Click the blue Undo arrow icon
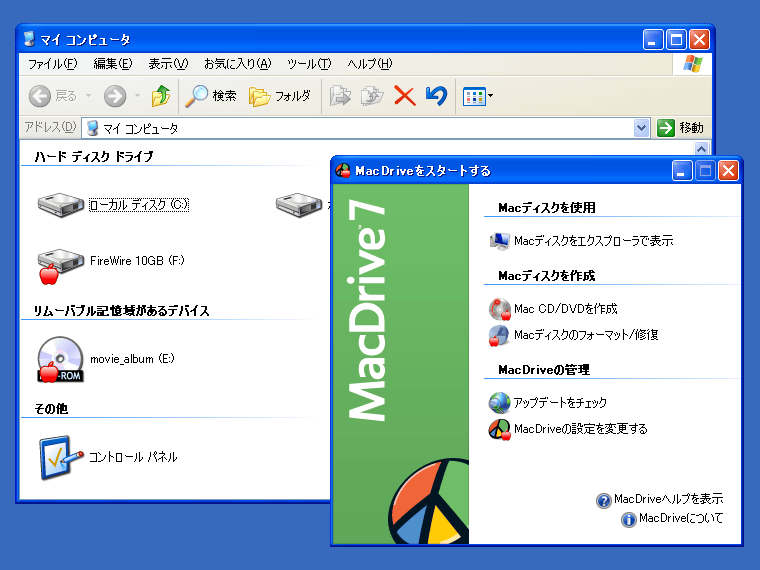Screen dimensions: 760x570 (x=437, y=95)
